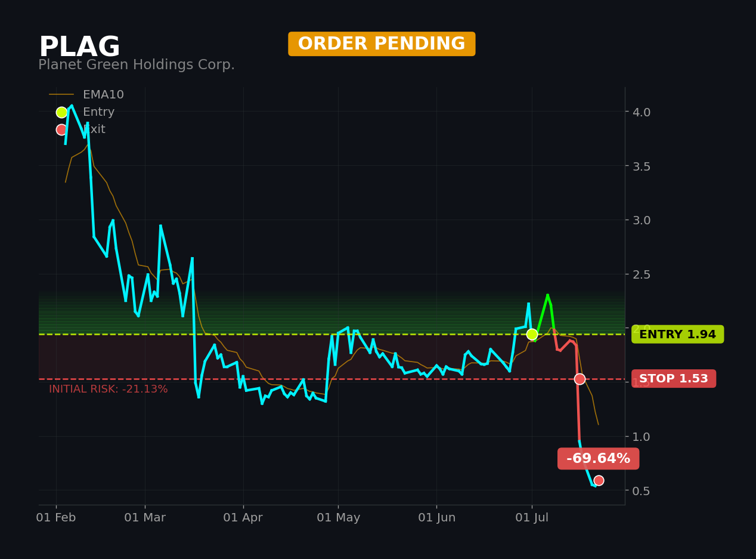Viewport: 756px width, 559px height.
Task: Click the 01 Feb x-axis label
Action: [56, 518]
